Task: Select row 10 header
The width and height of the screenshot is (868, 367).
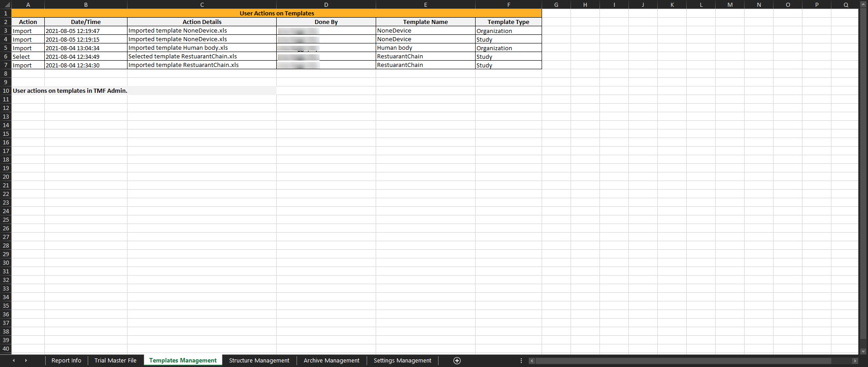Action: (x=6, y=91)
